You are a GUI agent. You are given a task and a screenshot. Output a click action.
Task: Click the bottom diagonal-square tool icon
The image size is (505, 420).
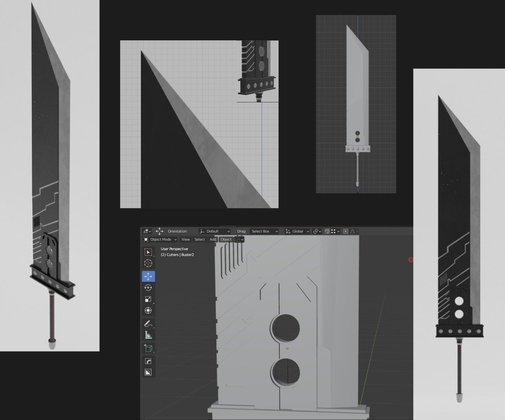point(148,372)
